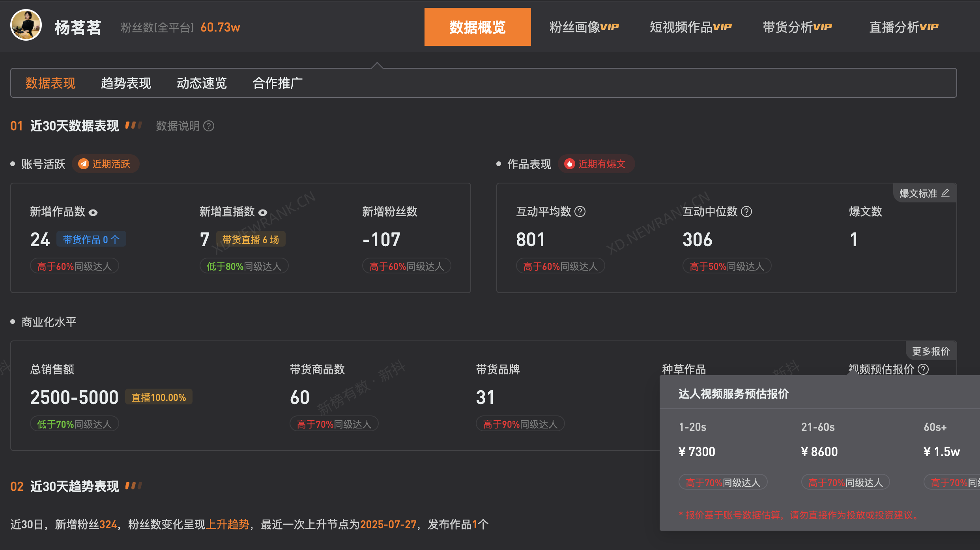This screenshot has height=550, width=980.
Task: Click the 爆文标准 edit pencil icon
Action: 946,193
